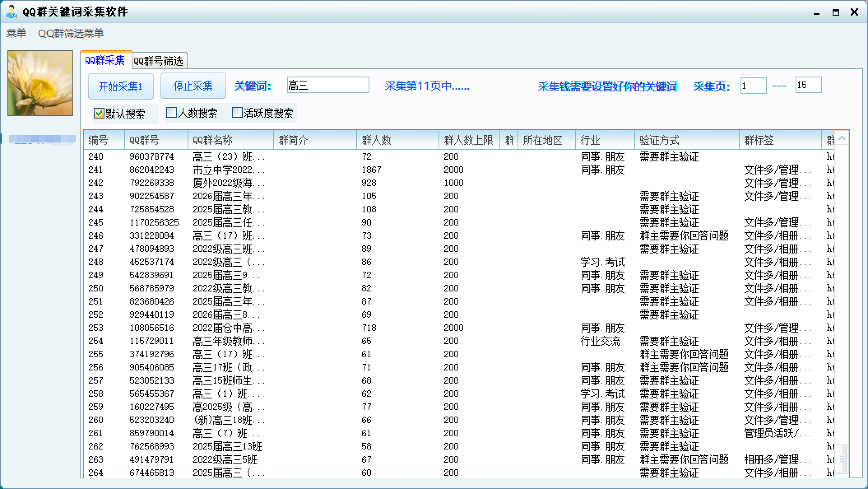This screenshot has height=489, width=868.
Task: Click QQ群号 725854528
Action: pos(152,209)
